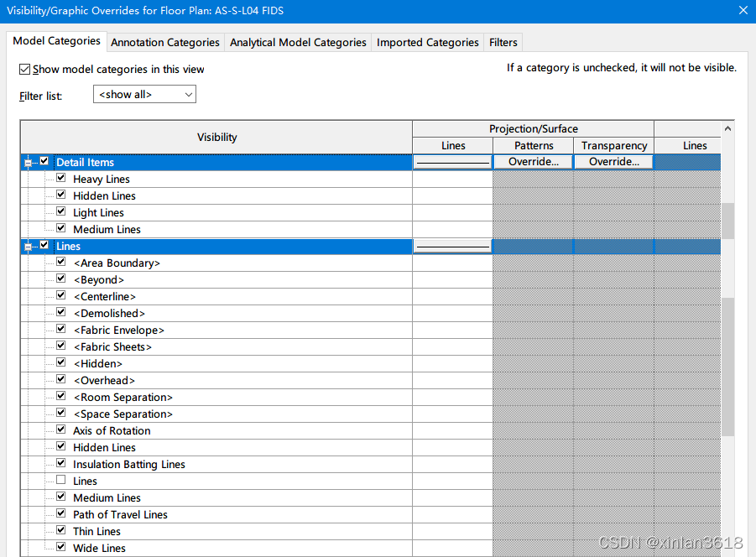Switch to the Annotation Categories tab
Screen dimensions: 756x557
pyautogui.click(x=165, y=43)
